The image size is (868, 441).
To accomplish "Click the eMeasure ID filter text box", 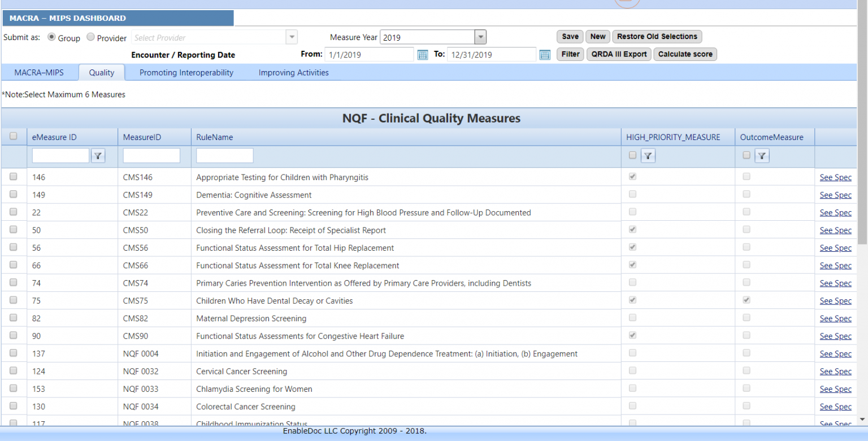I will pyautogui.click(x=60, y=155).
